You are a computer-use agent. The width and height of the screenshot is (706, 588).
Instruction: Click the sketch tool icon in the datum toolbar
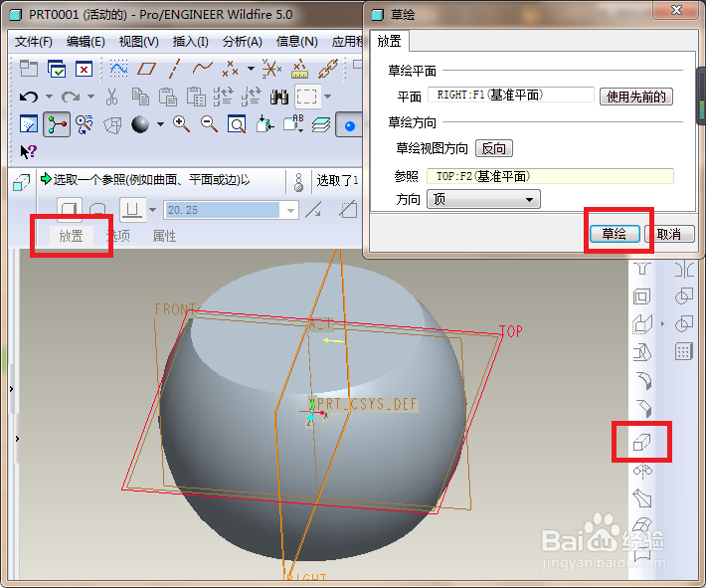[x=118, y=69]
